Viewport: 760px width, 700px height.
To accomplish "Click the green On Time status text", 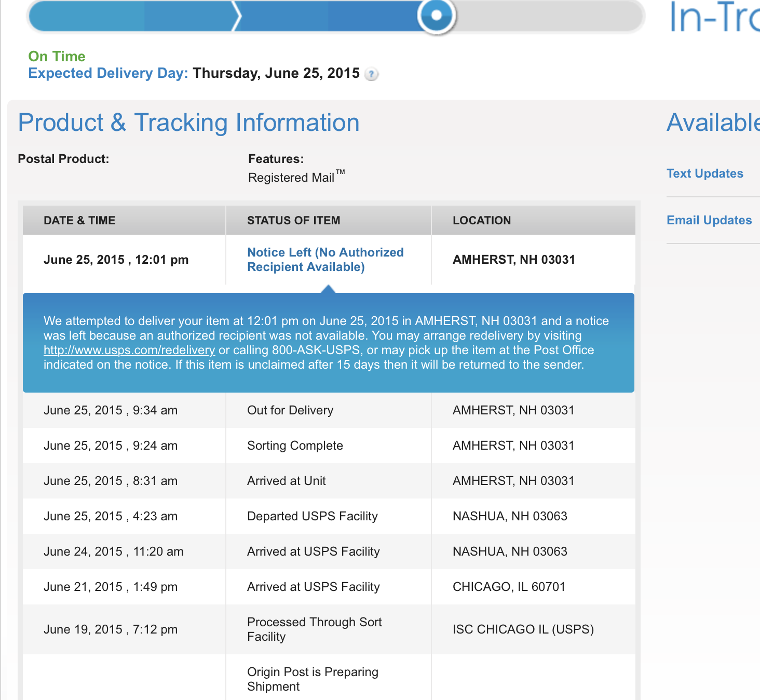I will [57, 56].
